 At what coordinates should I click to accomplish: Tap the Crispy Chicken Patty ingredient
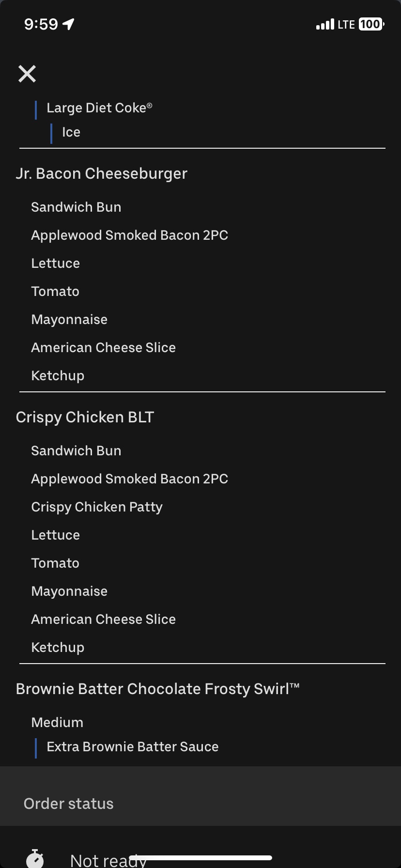[97, 507]
